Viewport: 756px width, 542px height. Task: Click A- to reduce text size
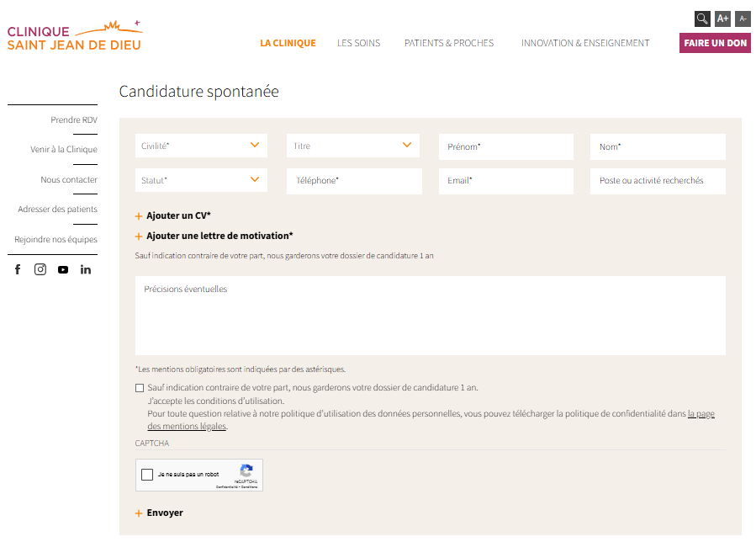point(743,18)
